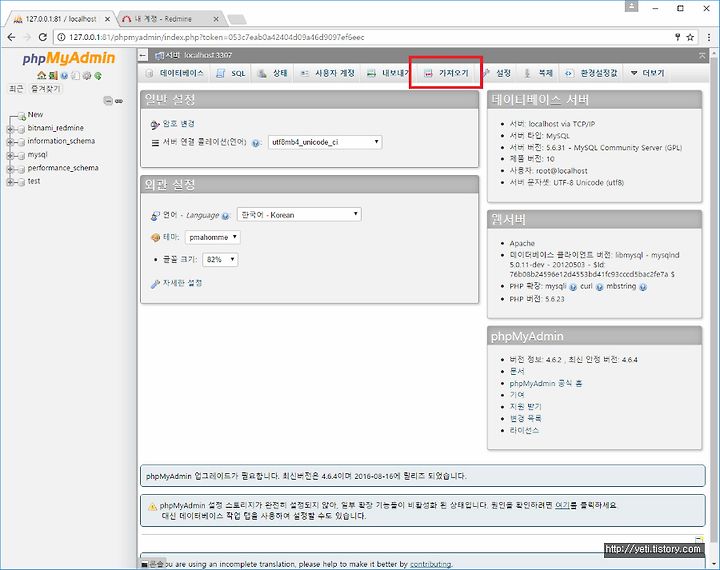Select the test database name
The image size is (720, 570).
(x=34, y=181)
